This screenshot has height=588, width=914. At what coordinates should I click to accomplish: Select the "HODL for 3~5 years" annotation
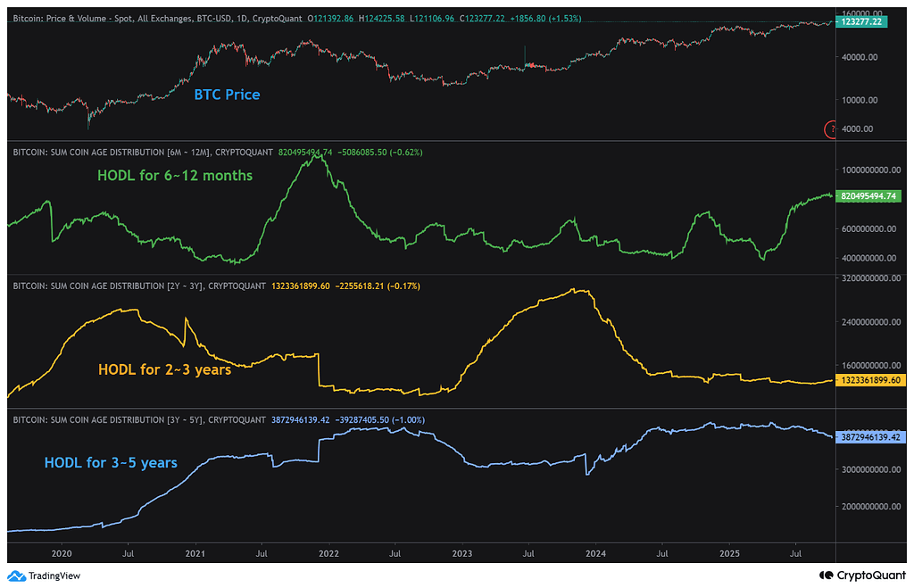tap(111, 462)
